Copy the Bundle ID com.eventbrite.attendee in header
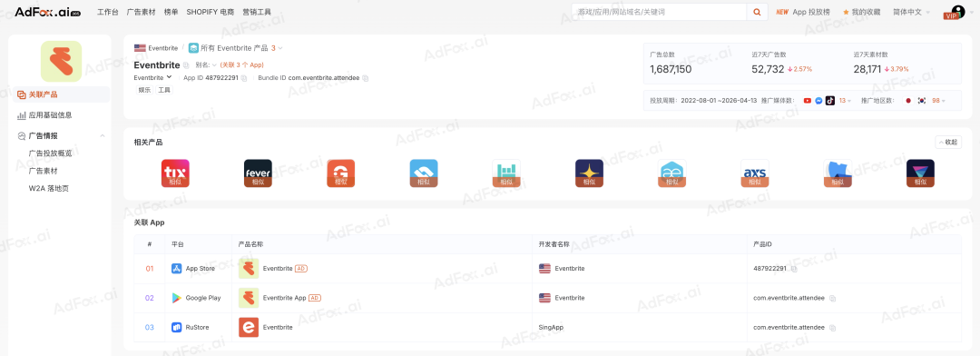Viewport: 980px width, 356px height. tap(366, 78)
